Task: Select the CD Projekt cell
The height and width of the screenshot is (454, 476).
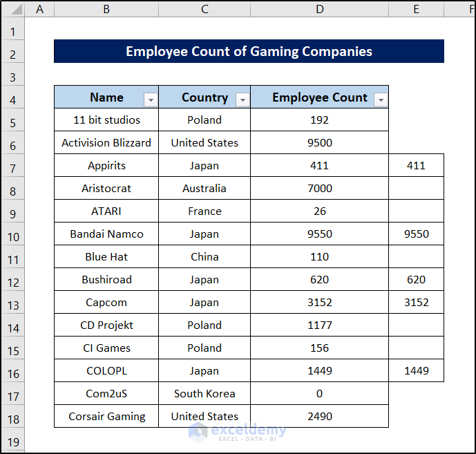Action: tap(106, 325)
